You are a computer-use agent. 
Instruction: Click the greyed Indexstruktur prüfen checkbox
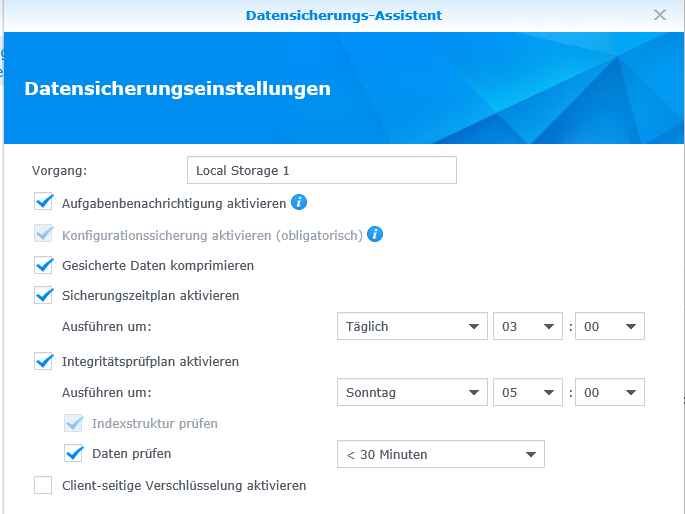(73, 423)
